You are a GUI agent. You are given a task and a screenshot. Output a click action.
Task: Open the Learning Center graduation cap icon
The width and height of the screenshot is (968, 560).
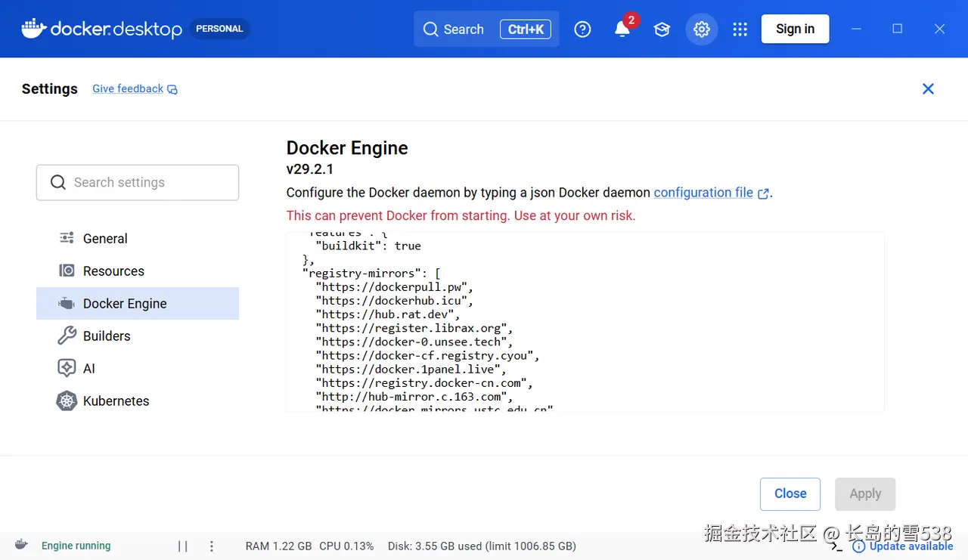click(662, 29)
